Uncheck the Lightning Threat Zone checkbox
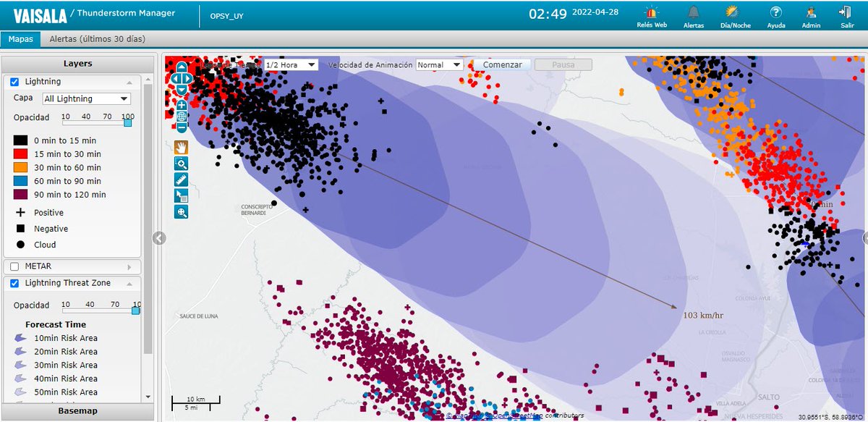Viewport: 868px width, 422px height. pos(14,283)
